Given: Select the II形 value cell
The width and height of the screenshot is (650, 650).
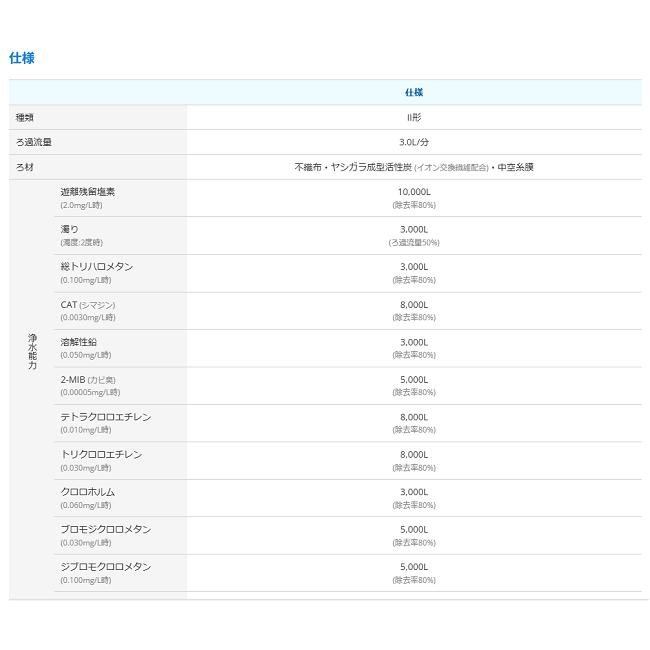Looking at the screenshot, I should (414, 117).
